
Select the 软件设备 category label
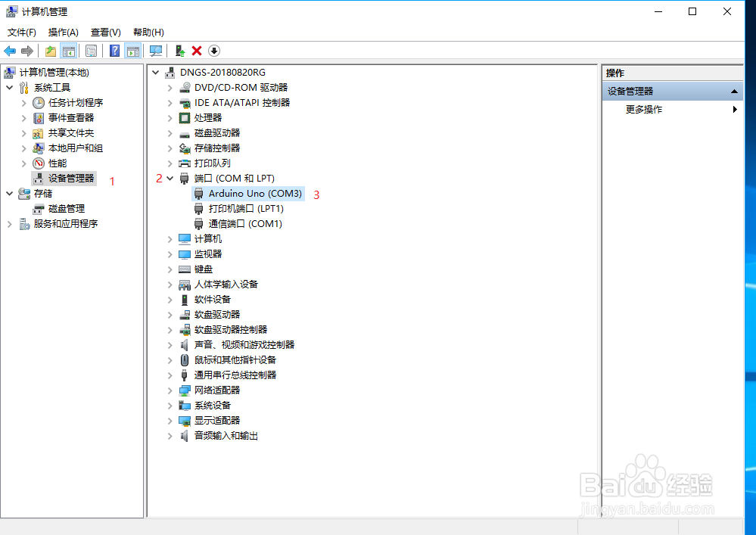click(212, 300)
